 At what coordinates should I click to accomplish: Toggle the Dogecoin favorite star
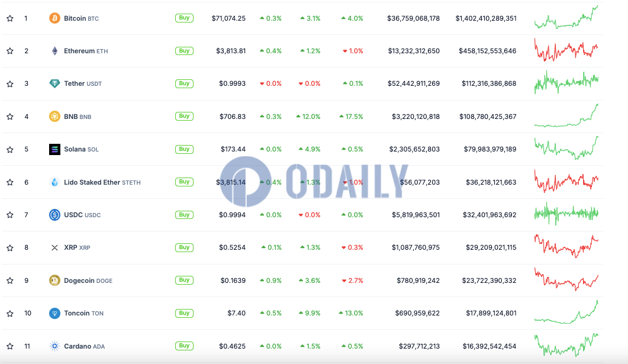click(x=10, y=281)
